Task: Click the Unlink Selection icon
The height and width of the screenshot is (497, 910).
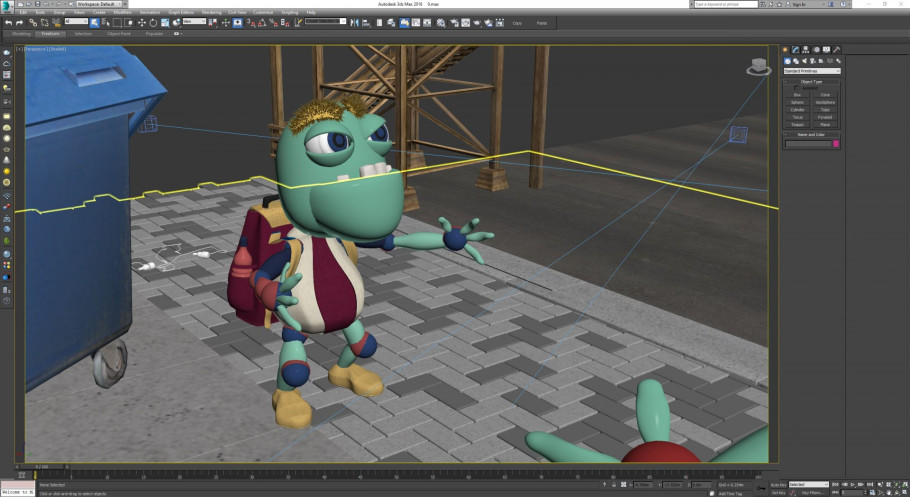Action: click(x=44, y=23)
